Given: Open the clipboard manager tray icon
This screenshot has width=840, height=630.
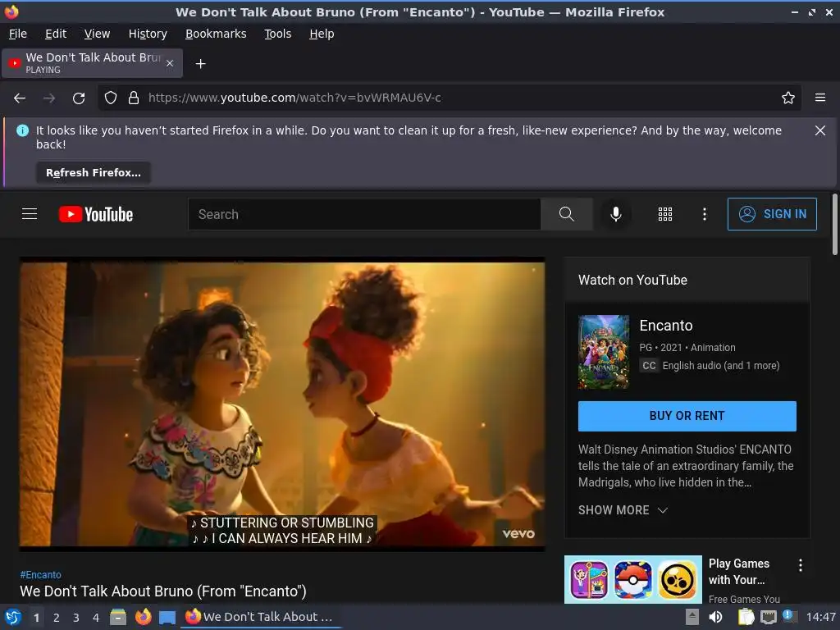Looking at the screenshot, I should (x=746, y=617).
